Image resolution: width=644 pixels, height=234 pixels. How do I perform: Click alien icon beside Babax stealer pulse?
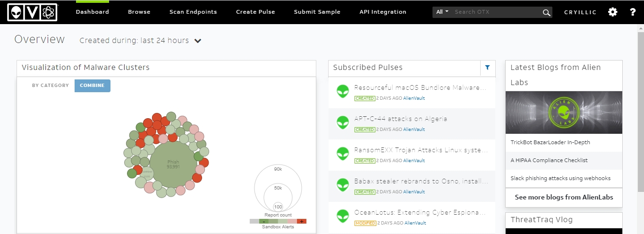pos(343,185)
